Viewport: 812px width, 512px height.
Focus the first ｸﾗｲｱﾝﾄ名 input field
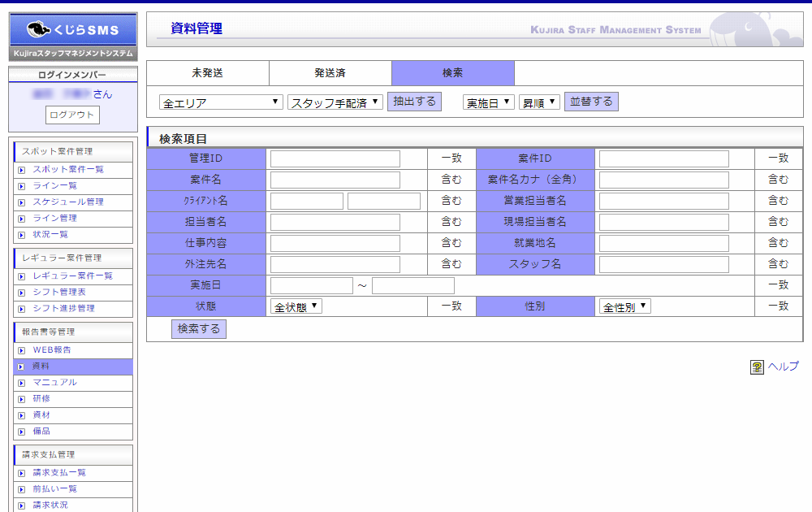point(307,201)
